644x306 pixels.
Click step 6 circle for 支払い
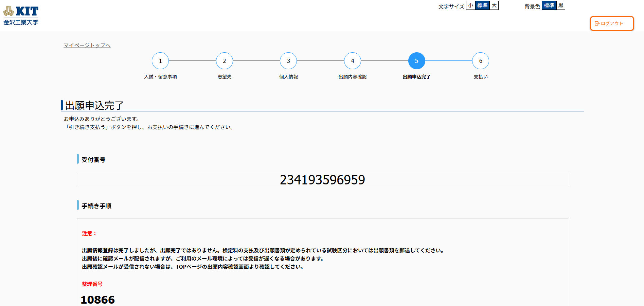pyautogui.click(x=481, y=61)
